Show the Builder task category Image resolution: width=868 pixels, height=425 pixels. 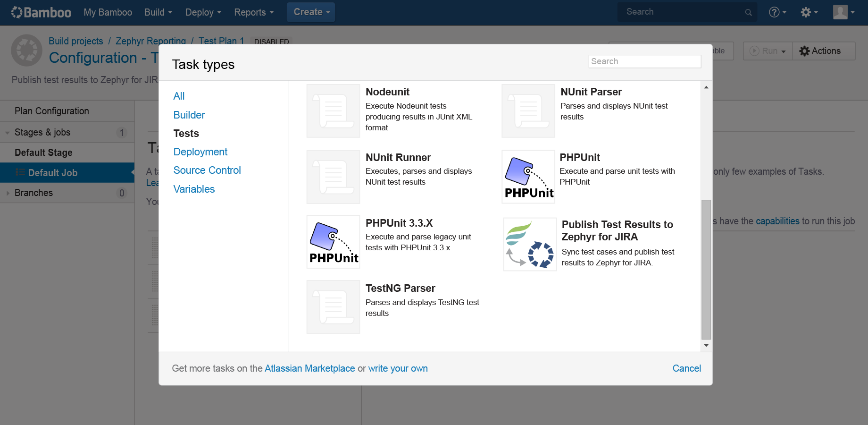pyautogui.click(x=189, y=115)
